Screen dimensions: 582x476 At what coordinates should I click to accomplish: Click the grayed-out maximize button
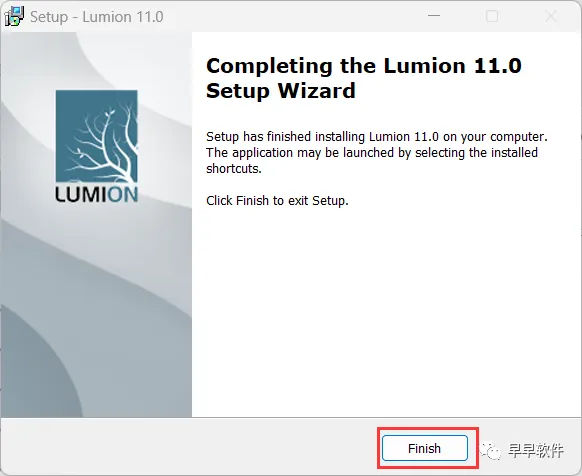click(492, 16)
